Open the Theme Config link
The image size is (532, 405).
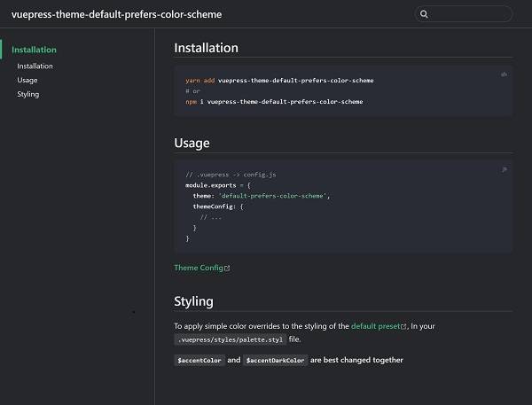[199, 268]
